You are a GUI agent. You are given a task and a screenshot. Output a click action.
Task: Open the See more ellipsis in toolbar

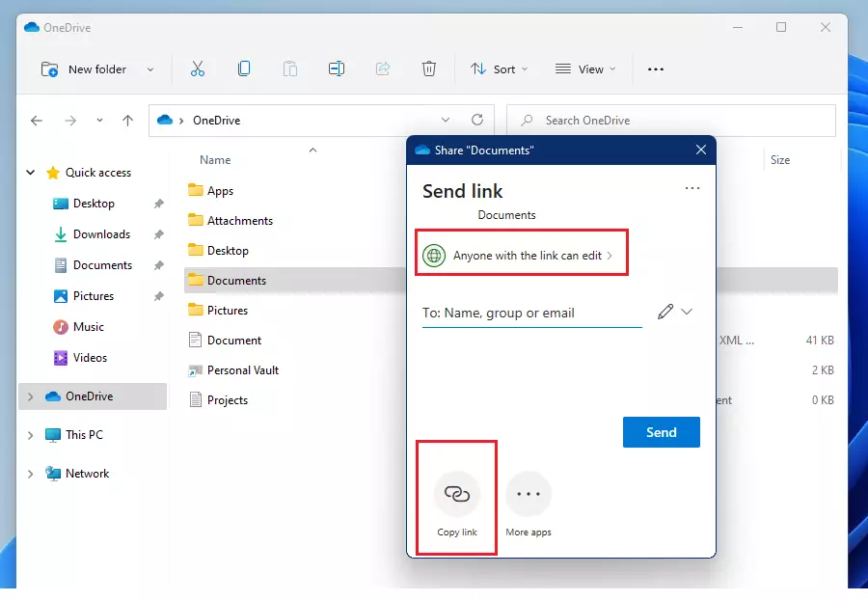point(656,69)
